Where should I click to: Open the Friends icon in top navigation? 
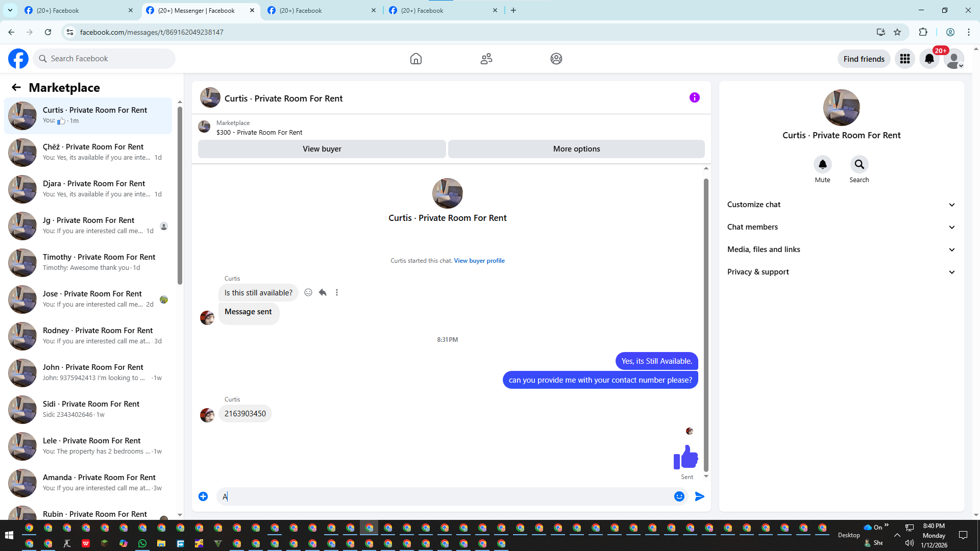point(486,59)
